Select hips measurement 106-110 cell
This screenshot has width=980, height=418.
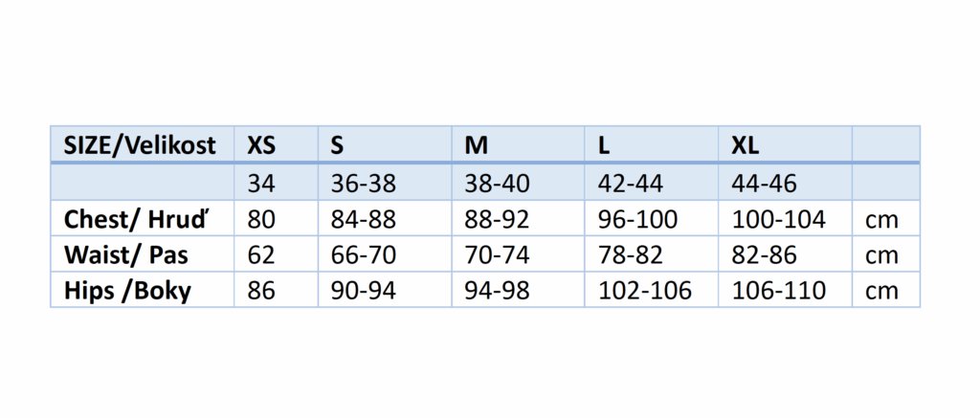tap(777, 291)
